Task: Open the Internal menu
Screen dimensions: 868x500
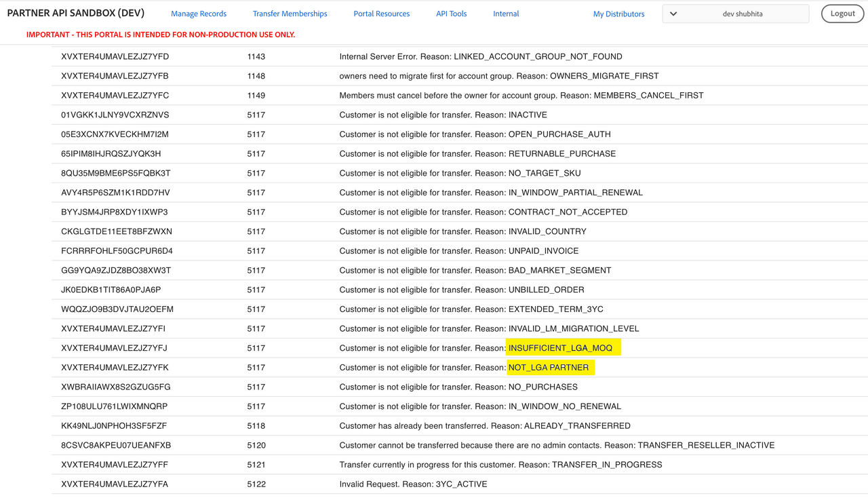Action: 506,14
